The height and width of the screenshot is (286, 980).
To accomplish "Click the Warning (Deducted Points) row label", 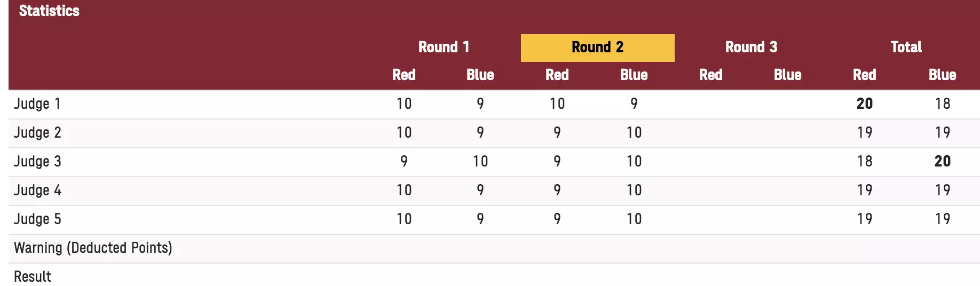I will click(x=93, y=248).
